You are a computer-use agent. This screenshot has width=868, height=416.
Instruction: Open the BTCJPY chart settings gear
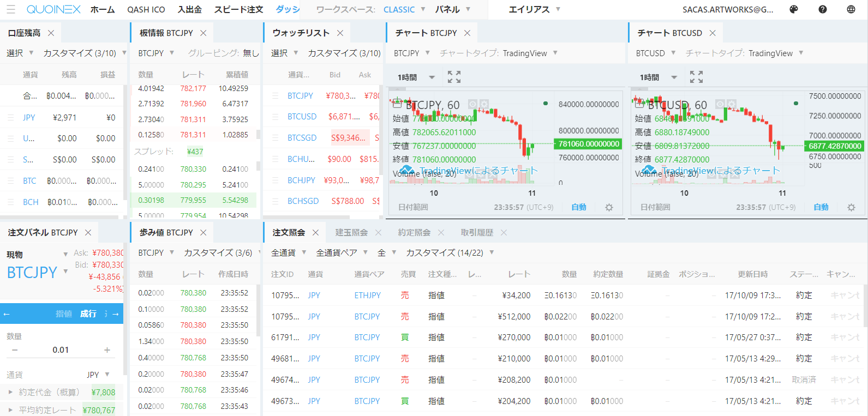pyautogui.click(x=609, y=207)
